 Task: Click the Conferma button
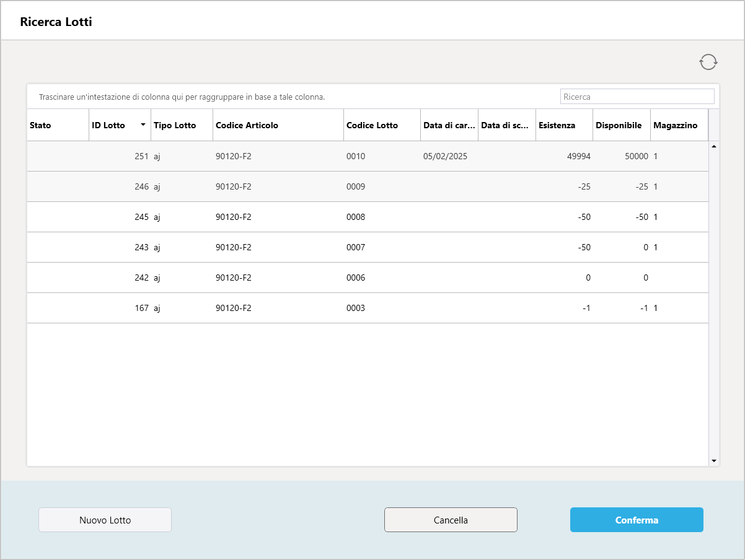point(637,520)
